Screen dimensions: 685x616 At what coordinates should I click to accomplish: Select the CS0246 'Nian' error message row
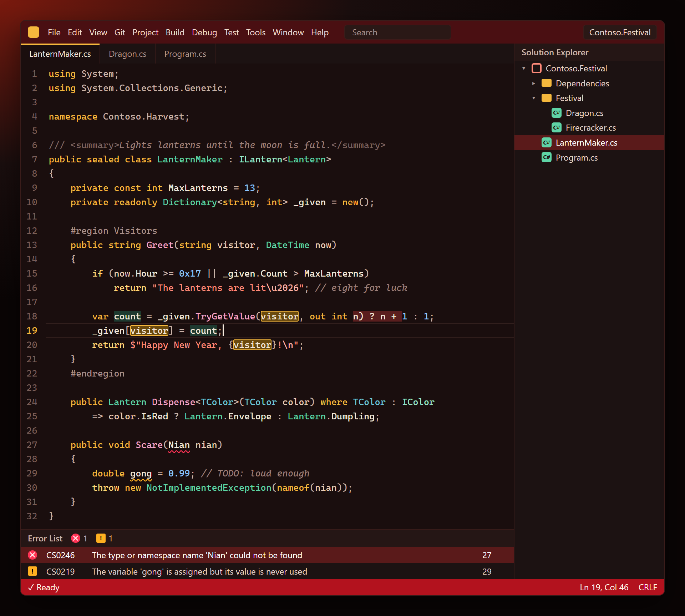tap(267, 555)
